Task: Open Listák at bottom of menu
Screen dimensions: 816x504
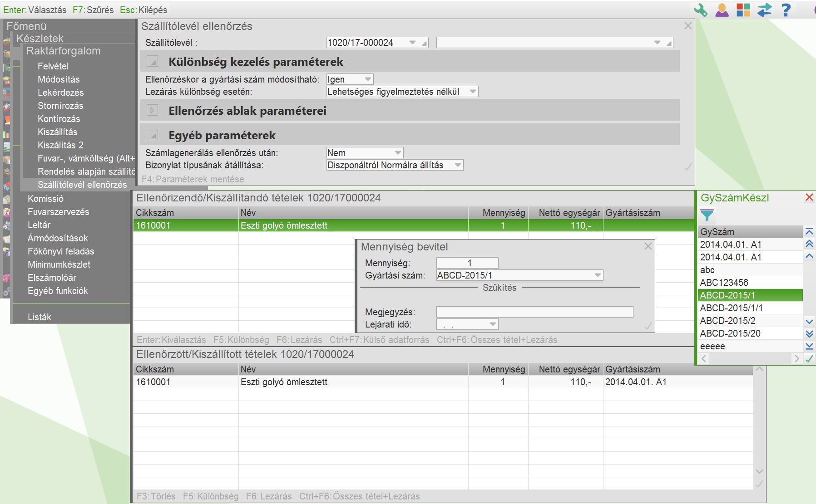Action: (40, 317)
